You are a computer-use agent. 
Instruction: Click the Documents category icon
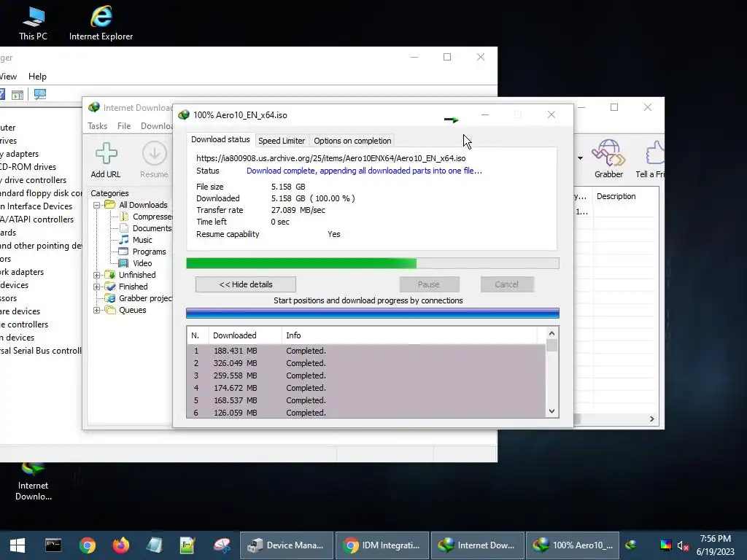click(x=124, y=228)
